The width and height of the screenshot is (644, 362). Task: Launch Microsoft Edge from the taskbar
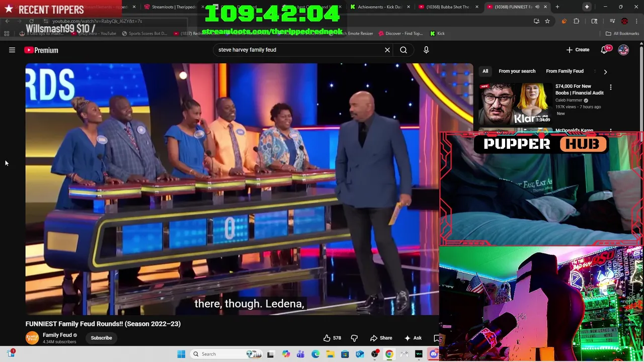[x=315, y=354]
